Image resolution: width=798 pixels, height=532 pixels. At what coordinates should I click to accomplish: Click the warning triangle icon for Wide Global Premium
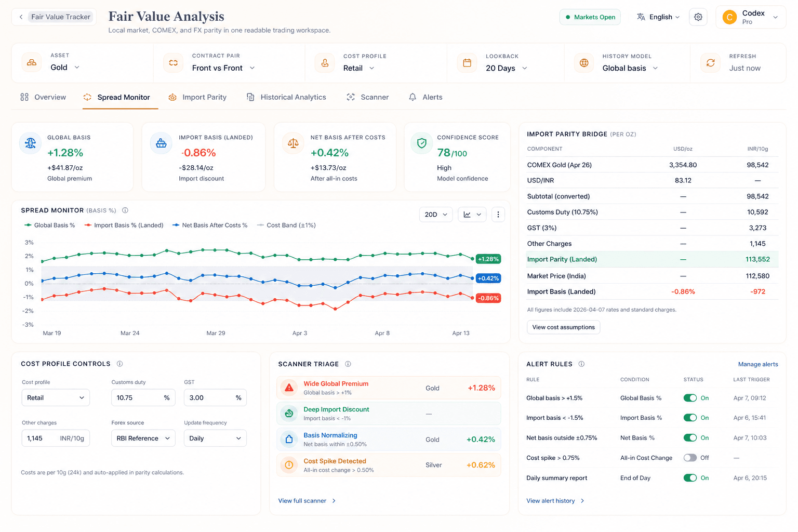(x=289, y=388)
